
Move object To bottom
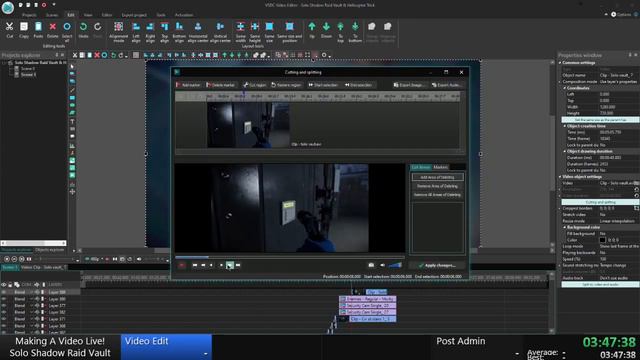355,32
